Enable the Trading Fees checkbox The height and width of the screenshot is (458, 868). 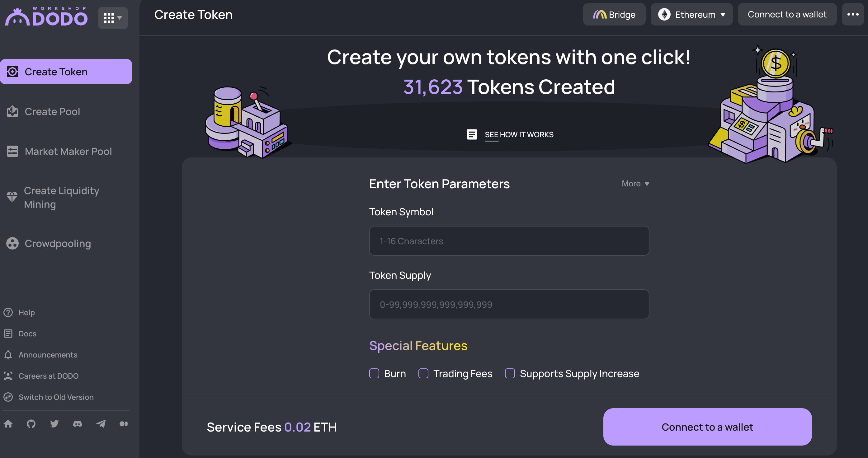[x=423, y=373]
